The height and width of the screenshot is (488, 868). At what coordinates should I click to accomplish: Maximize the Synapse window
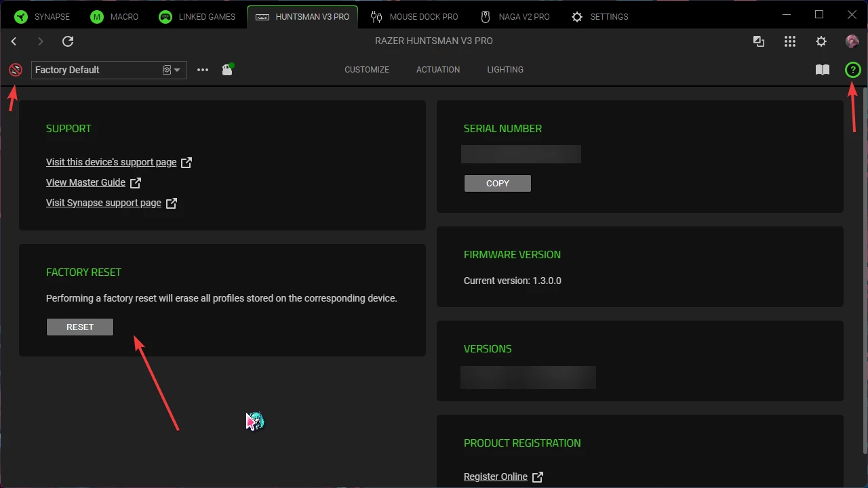click(819, 14)
